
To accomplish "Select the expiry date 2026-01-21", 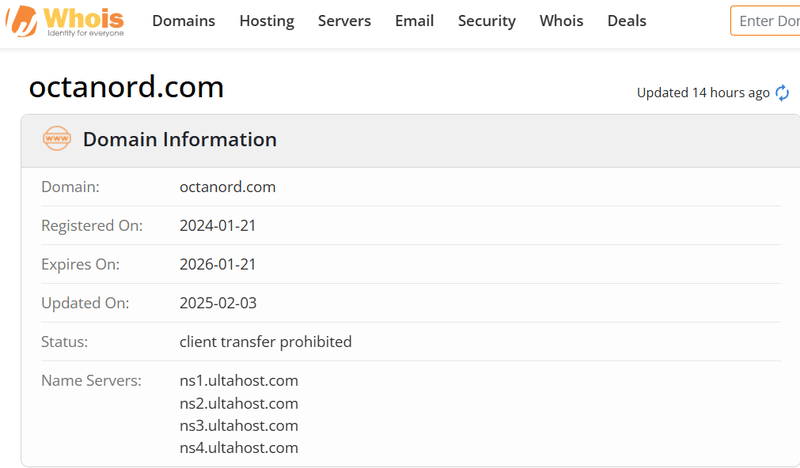I will [x=218, y=264].
